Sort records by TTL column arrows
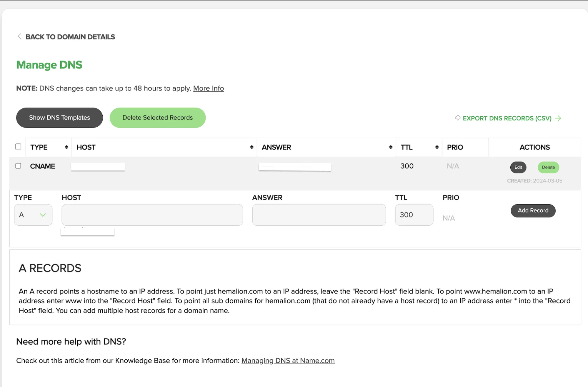588x387 pixels. (437, 147)
